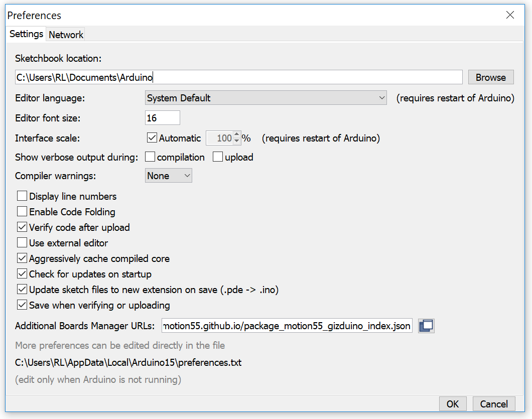The height and width of the screenshot is (419, 532).
Task: Confirm preferences with OK button
Action: click(453, 404)
